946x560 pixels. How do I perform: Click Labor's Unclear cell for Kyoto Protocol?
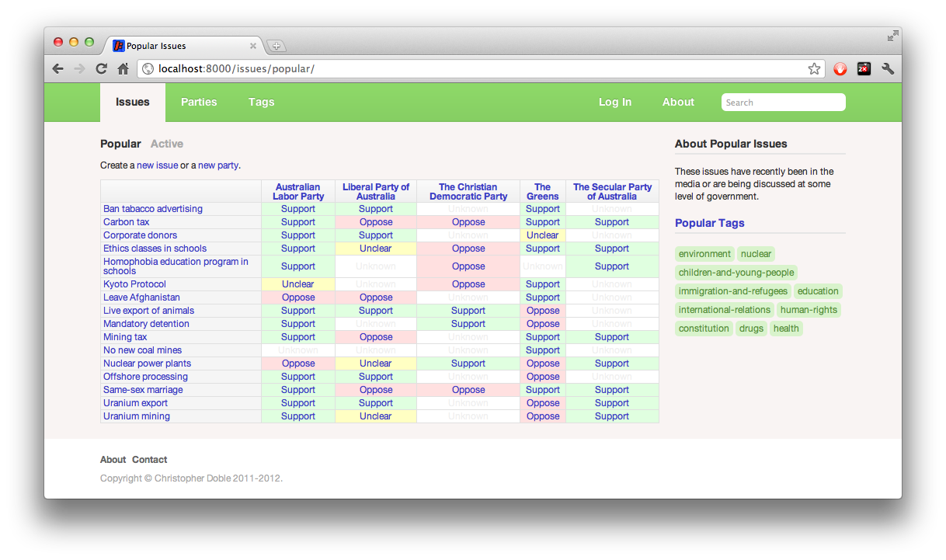point(298,284)
